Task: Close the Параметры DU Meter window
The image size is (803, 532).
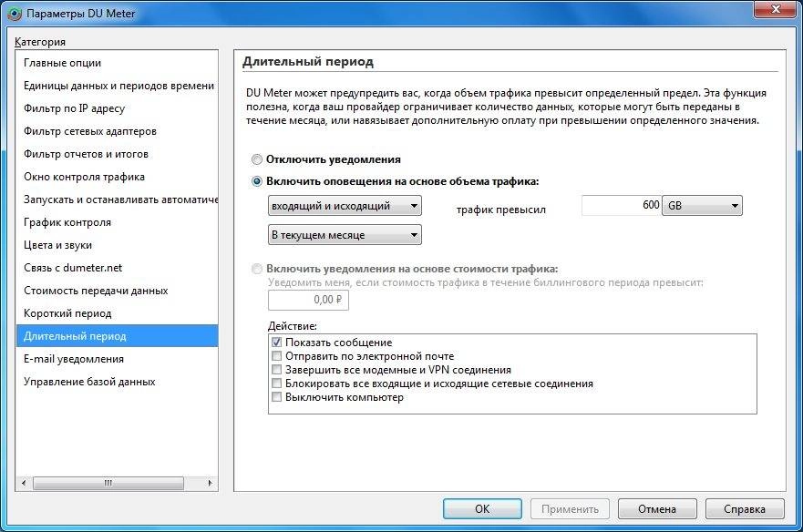Action: pyautogui.click(x=775, y=9)
